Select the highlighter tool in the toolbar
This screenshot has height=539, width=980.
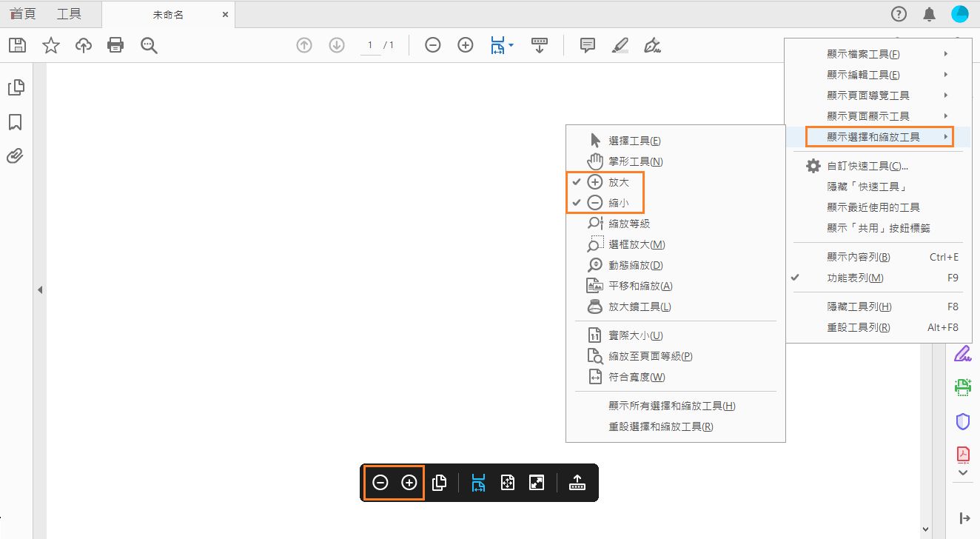[620, 45]
